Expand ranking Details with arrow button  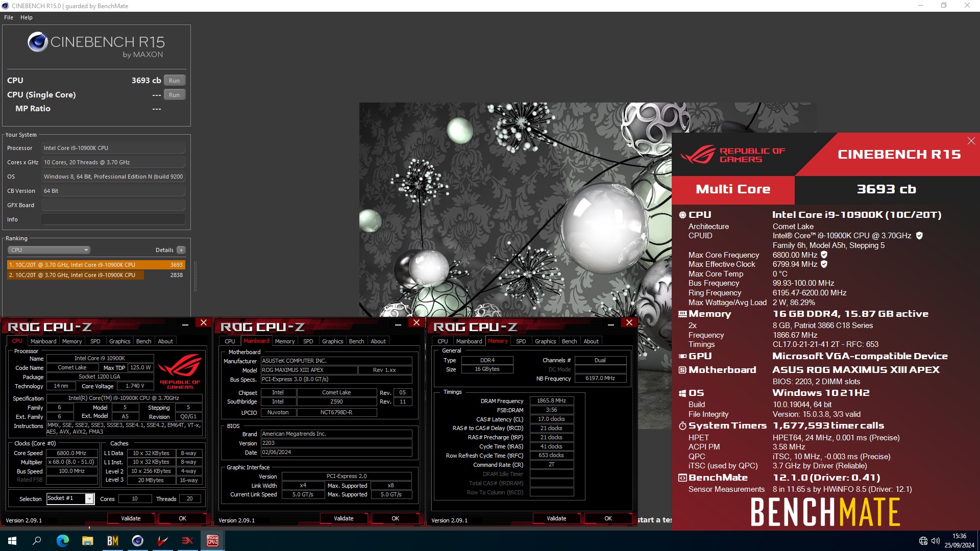(181, 250)
